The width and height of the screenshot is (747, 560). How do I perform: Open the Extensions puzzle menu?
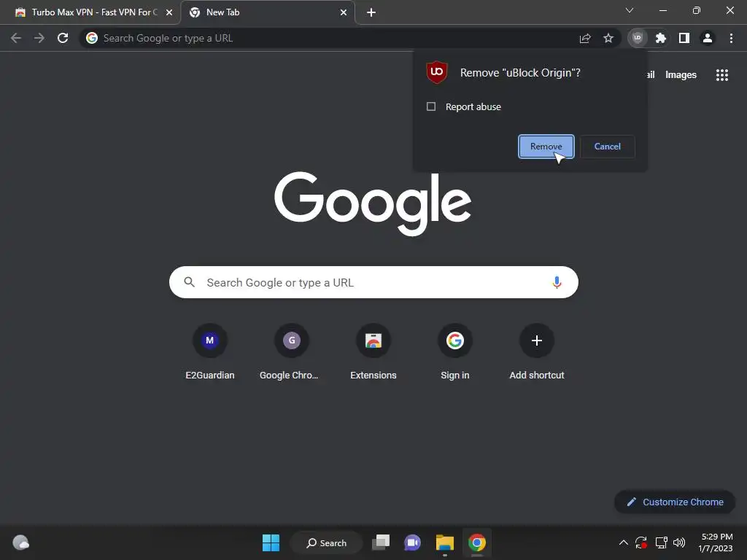pyautogui.click(x=661, y=38)
